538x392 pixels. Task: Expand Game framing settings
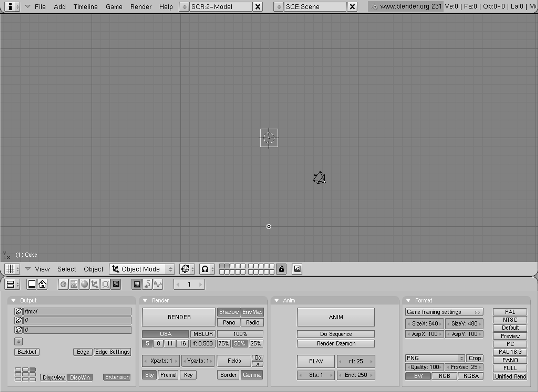click(444, 312)
